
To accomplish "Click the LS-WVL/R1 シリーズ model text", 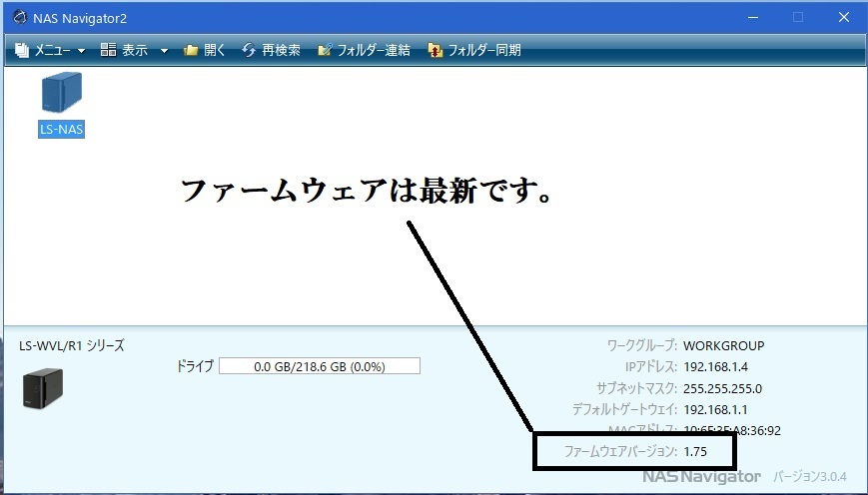I will click(x=72, y=345).
